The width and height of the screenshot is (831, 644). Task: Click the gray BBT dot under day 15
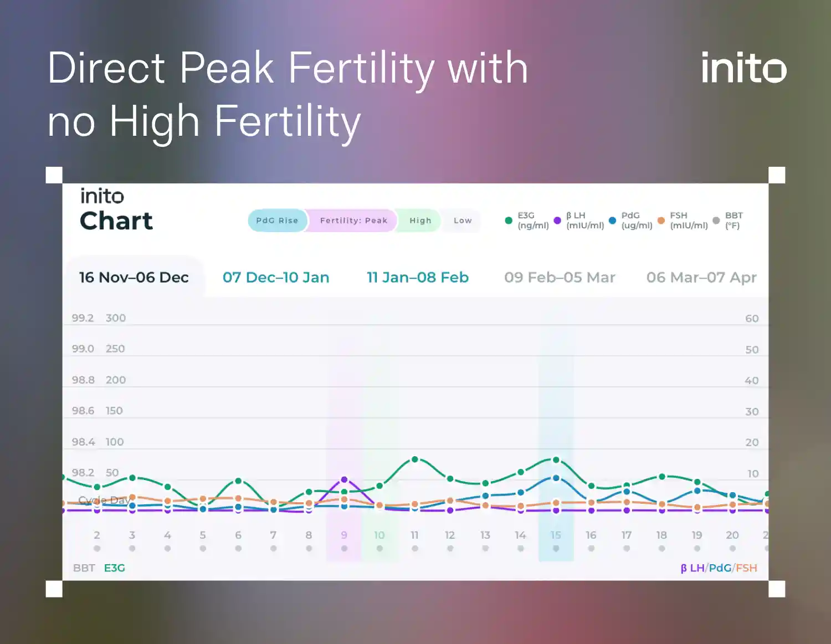(x=556, y=549)
